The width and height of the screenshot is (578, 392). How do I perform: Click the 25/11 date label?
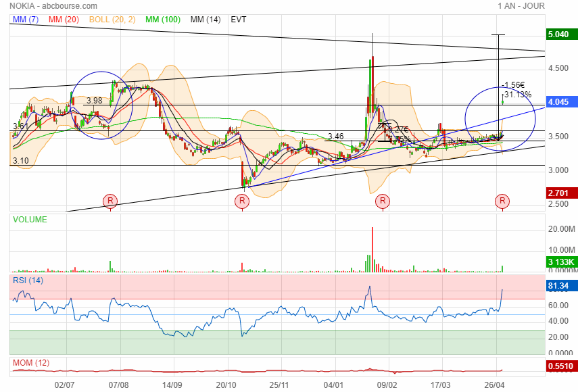(279, 385)
